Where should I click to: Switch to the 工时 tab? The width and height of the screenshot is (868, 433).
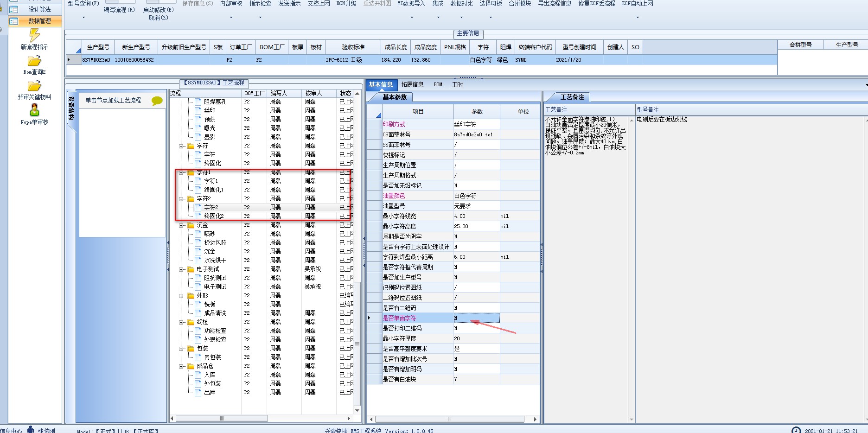click(457, 84)
